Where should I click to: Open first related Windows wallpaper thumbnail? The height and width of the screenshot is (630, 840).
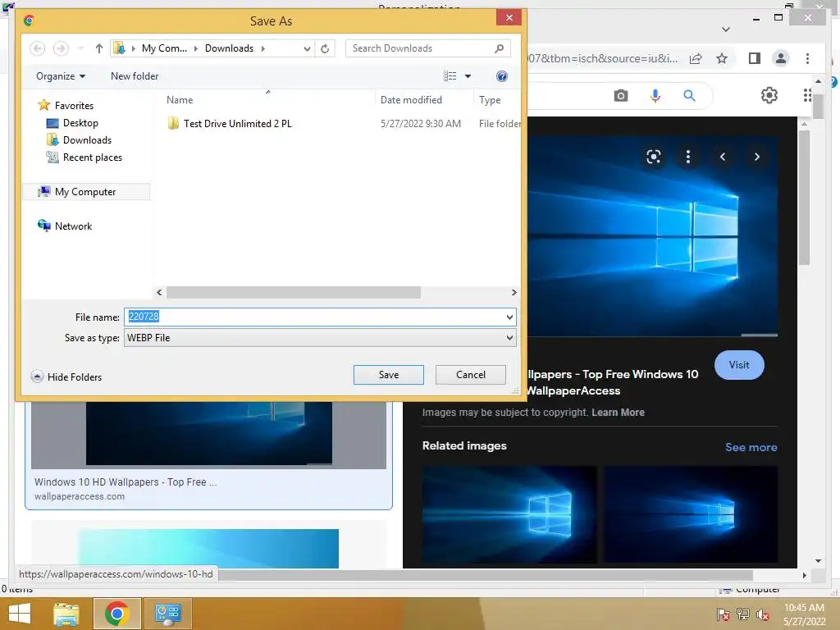(x=509, y=515)
